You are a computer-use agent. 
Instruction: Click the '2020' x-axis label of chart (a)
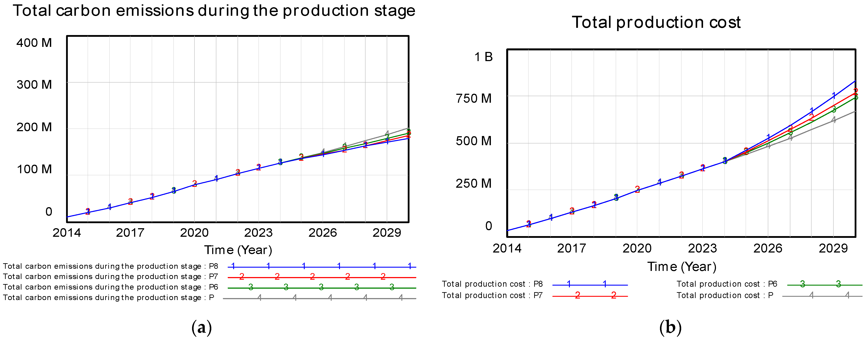point(194,233)
